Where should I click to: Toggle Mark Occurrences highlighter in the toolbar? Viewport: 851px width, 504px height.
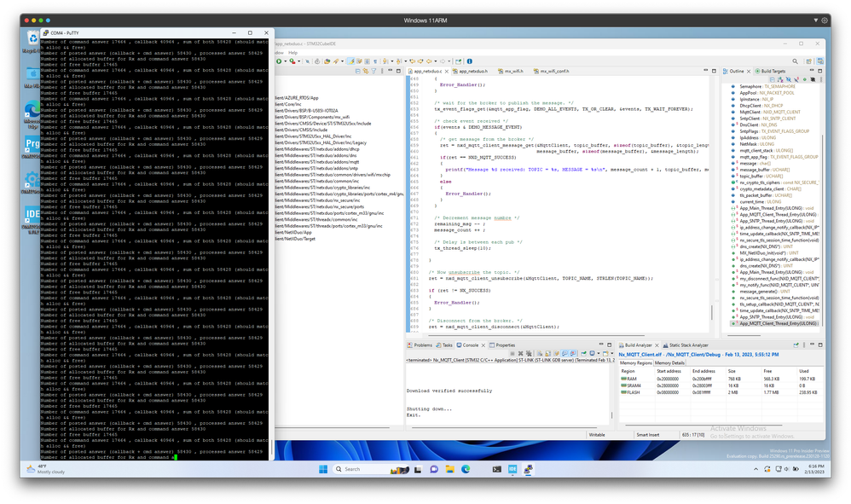point(350,61)
